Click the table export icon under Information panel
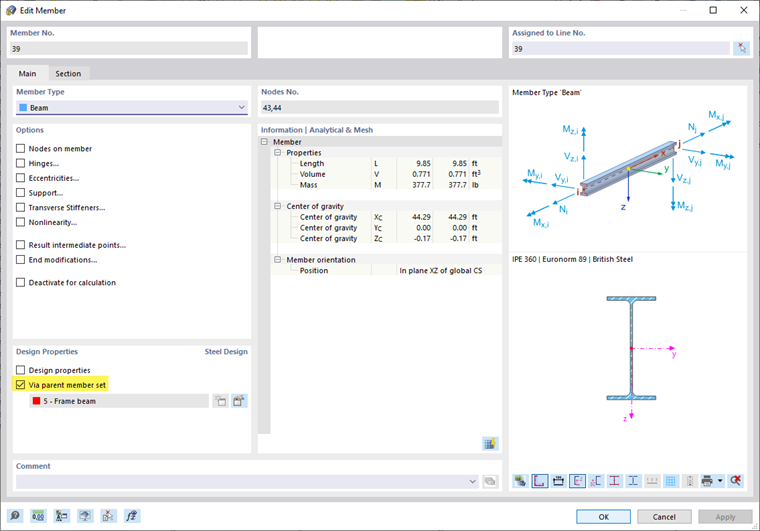Screen dimensions: 760x531 coord(490,443)
